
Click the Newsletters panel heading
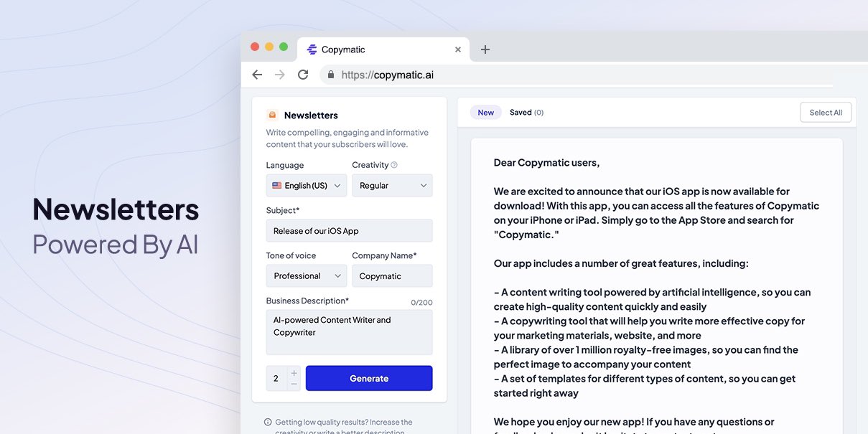click(x=311, y=115)
